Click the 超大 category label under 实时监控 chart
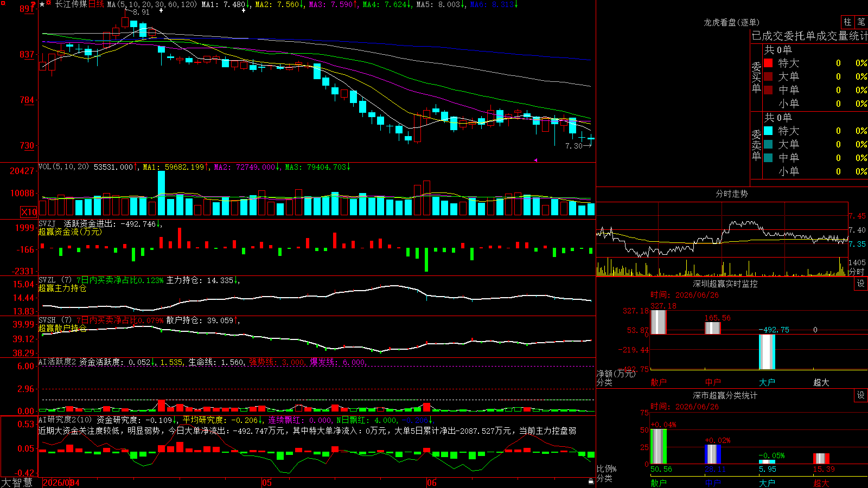This screenshot has height=488, width=868. tap(821, 382)
